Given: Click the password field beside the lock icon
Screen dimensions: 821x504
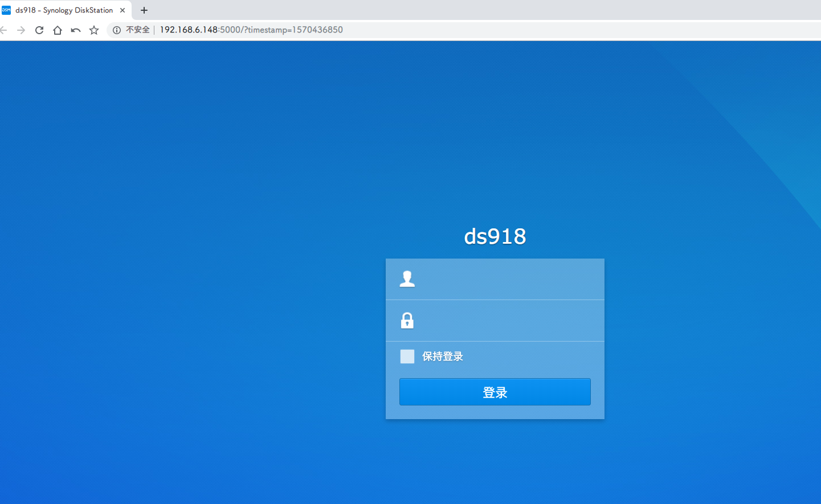Looking at the screenshot, I should 495,321.
